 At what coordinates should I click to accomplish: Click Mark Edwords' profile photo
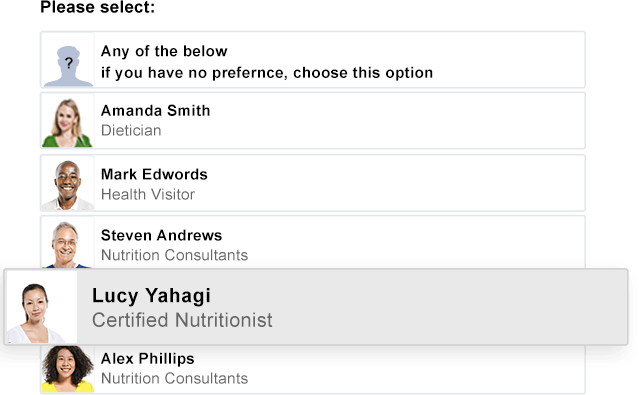pyautogui.click(x=67, y=185)
